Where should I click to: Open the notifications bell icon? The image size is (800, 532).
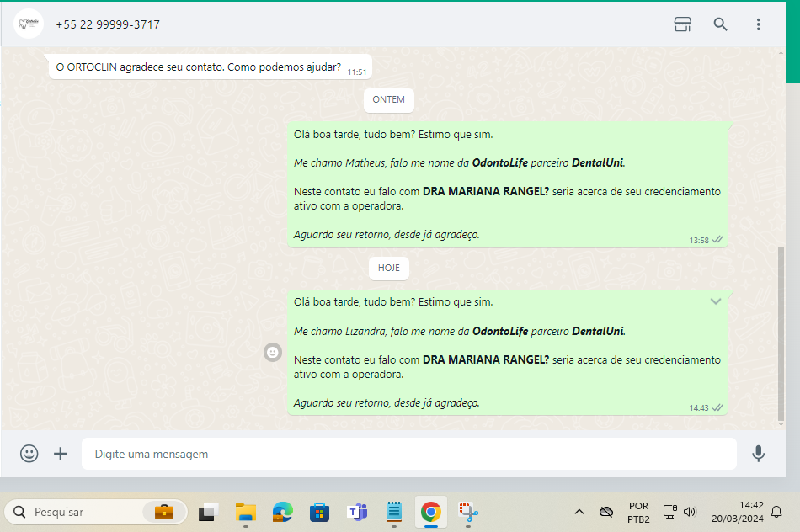(776, 512)
